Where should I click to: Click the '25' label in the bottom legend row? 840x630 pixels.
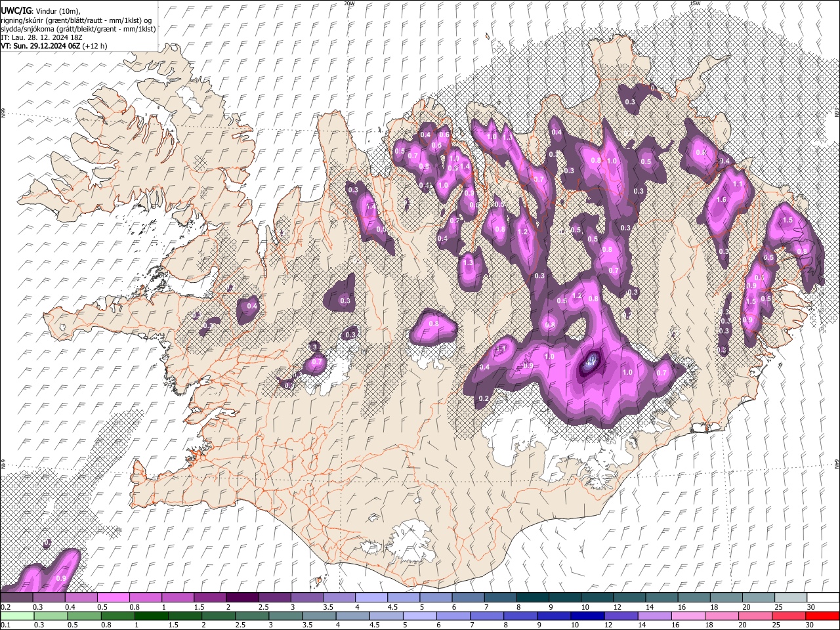coord(776,625)
